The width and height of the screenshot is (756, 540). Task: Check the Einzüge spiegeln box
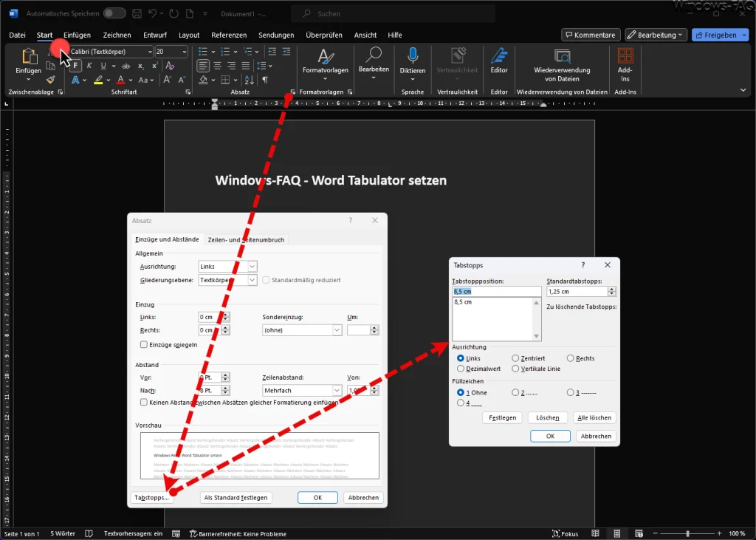pyautogui.click(x=144, y=344)
